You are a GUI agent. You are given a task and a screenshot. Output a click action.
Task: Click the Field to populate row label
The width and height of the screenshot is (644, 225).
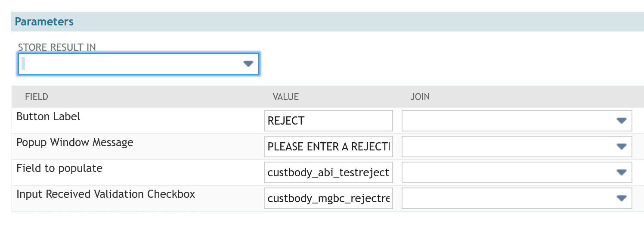(59, 169)
